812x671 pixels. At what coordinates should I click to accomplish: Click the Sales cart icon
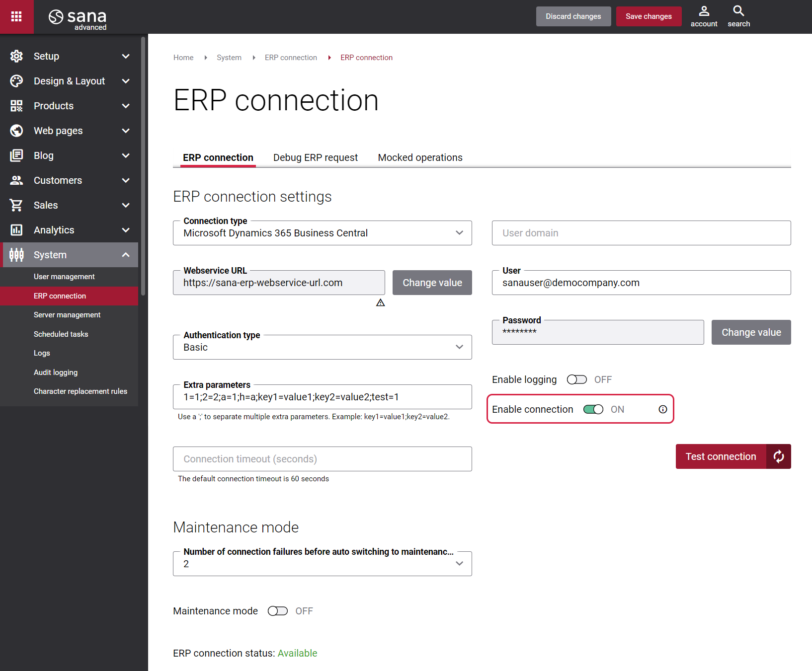pos(16,205)
